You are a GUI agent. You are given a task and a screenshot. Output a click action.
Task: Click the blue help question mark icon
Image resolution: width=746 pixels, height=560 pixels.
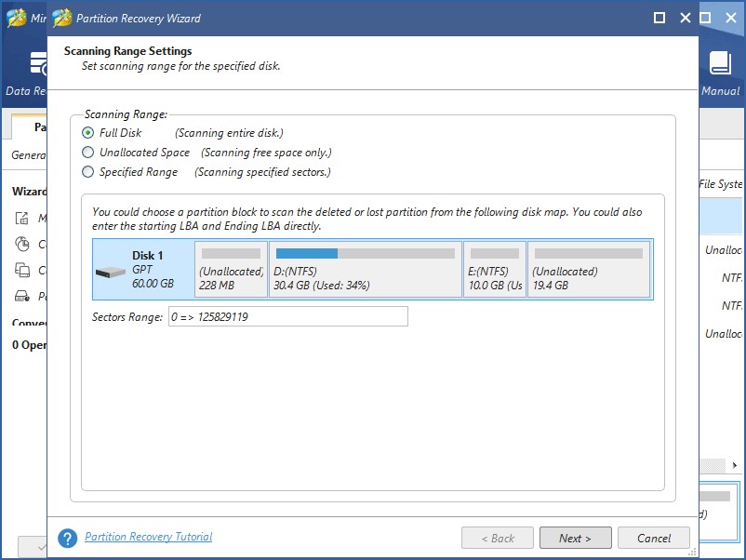[67, 538]
